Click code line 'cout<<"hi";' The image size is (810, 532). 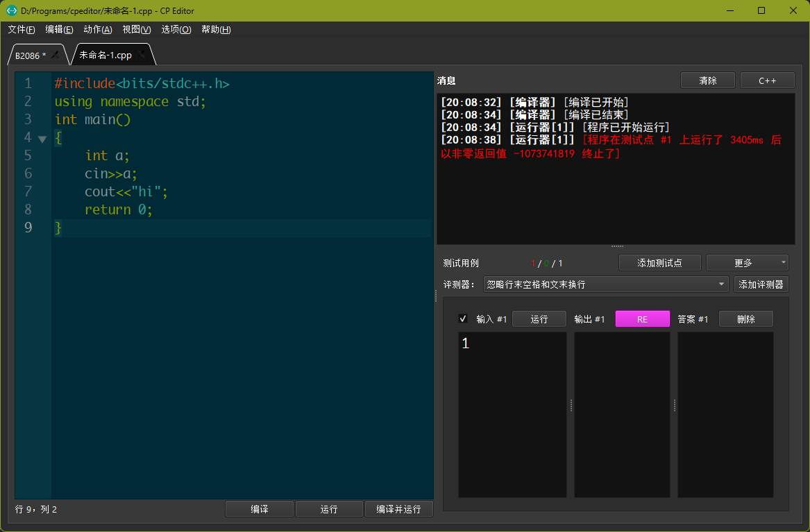[126, 191]
